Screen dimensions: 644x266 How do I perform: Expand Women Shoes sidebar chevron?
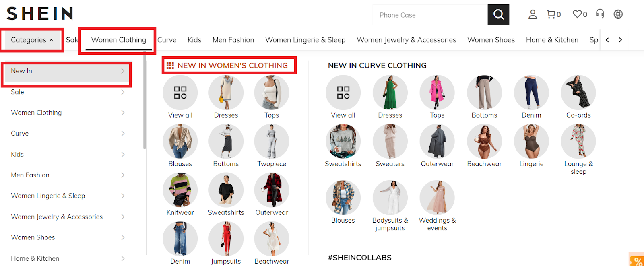(x=123, y=237)
